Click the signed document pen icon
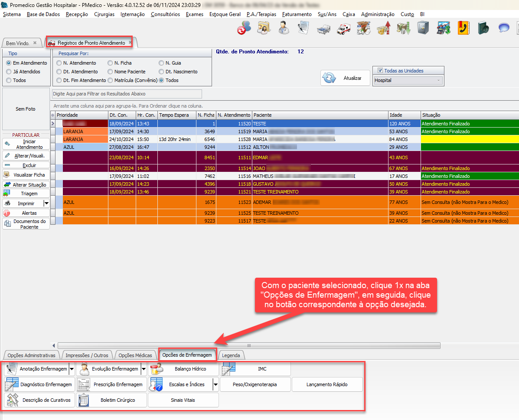The width and height of the screenshot is (519, 420). (304, 29)
